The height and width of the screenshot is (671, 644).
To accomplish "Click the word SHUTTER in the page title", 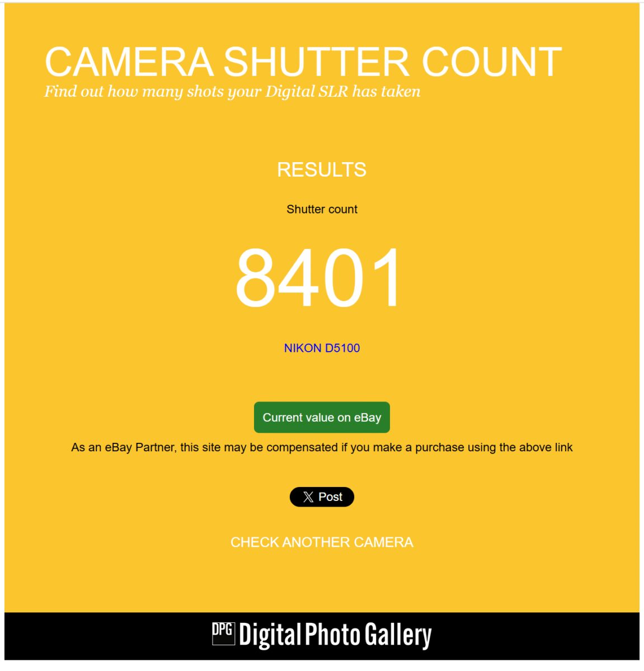I will tap(317, 62).
